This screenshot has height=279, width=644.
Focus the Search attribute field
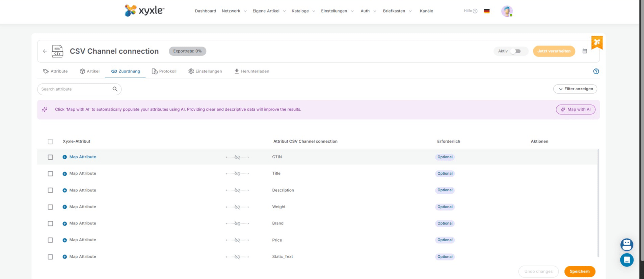[x=79, y=89]
